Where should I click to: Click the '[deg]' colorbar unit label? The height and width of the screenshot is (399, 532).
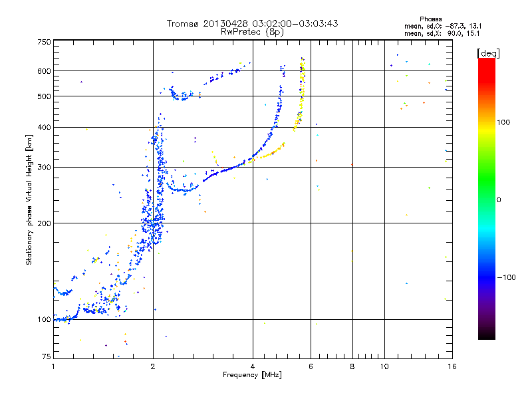pos(488,53)
